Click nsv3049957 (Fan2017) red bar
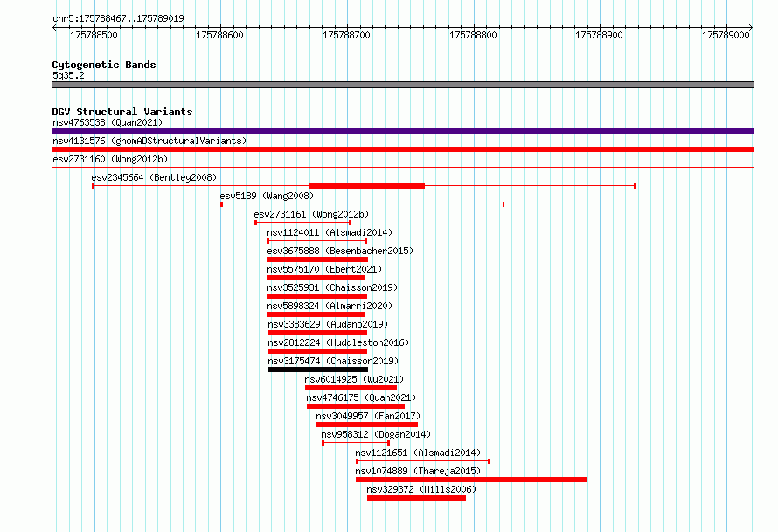The height and width of the screenshot is (532, 778). [367, 425]
